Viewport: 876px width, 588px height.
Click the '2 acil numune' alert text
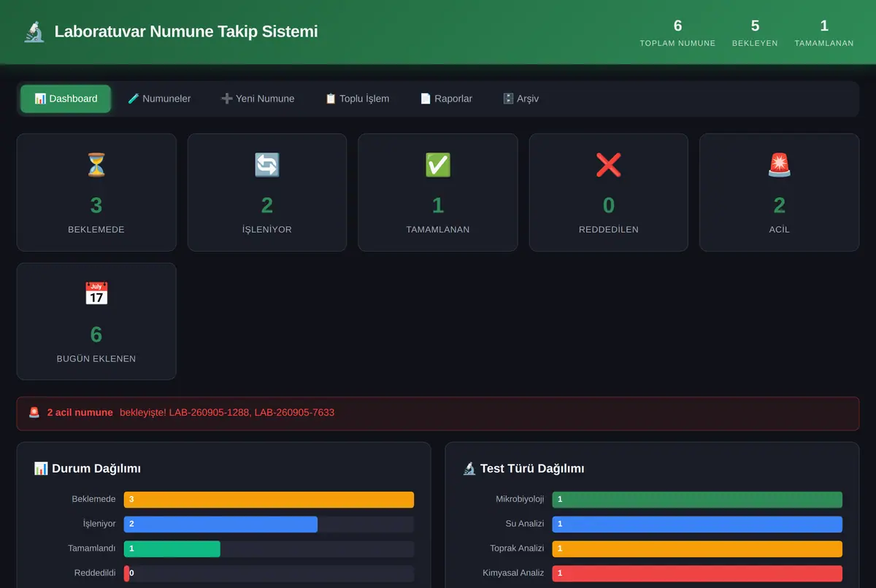point(80,412)
